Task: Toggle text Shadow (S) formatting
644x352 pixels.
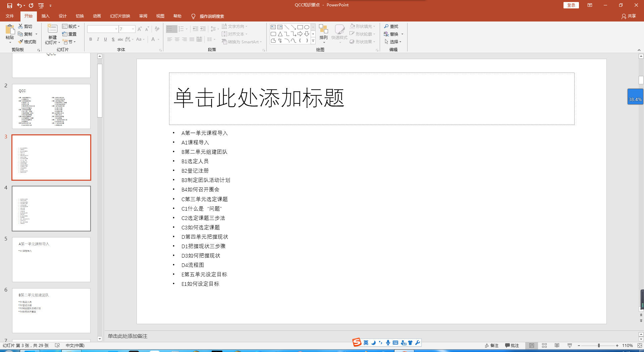Action: click(113, 39)
